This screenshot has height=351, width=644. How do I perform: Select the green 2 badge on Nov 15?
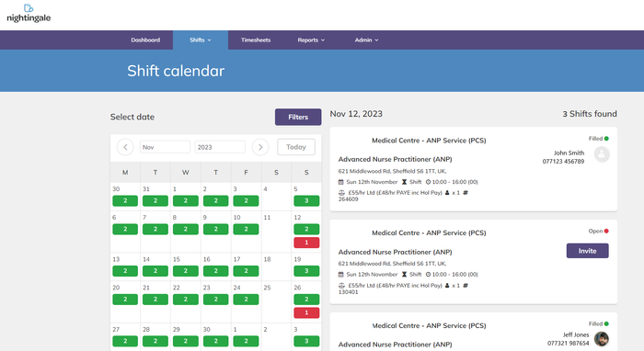pos(186,271)
